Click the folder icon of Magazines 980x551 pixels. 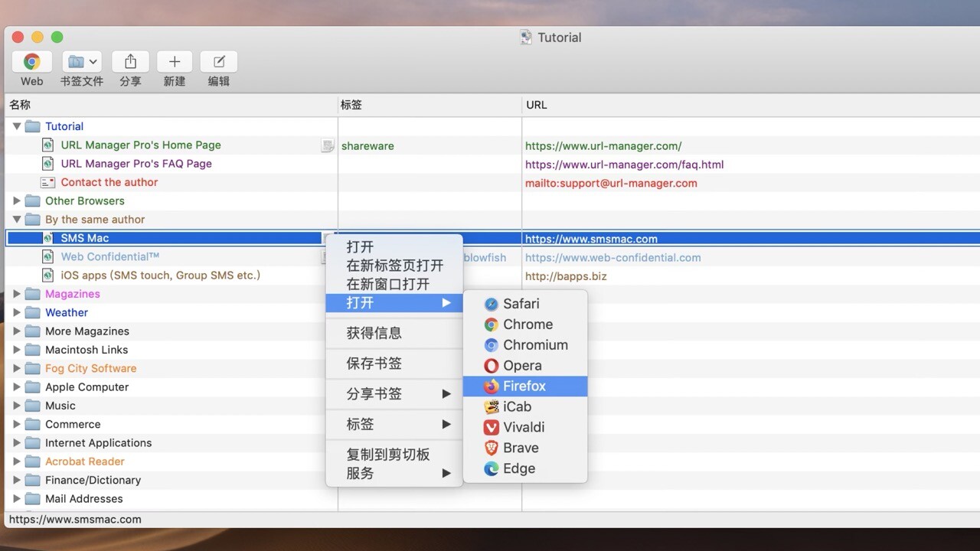pos(32,294)
